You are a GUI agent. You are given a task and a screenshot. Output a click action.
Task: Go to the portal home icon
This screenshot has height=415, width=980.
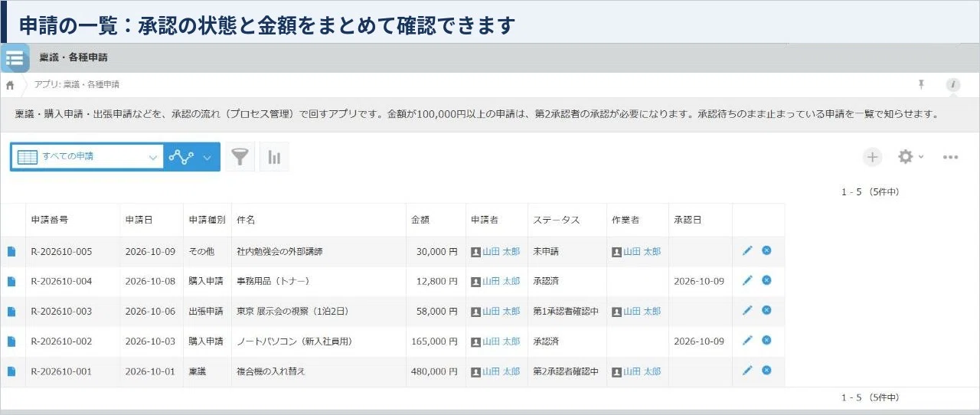pyautogui.click(x=10, y=85)
